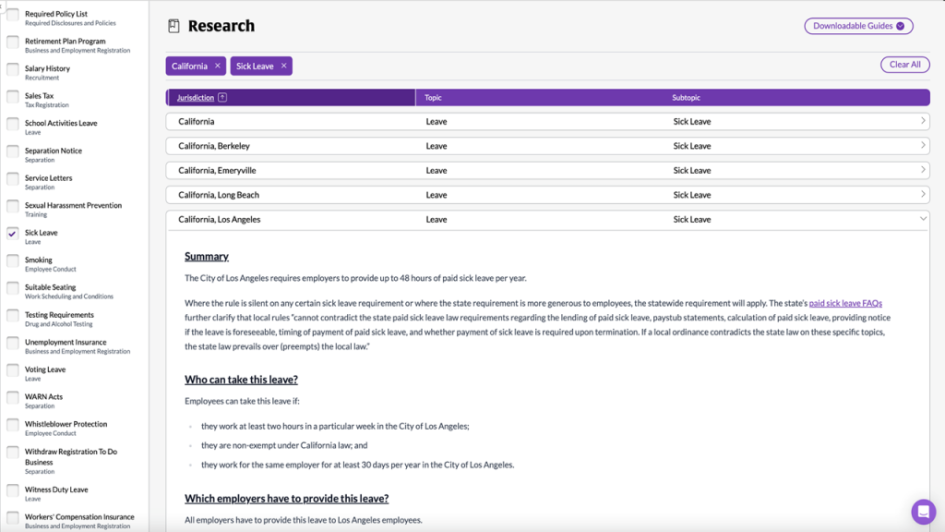Viewport: 945px width, 532px height.
Task: Check the Testing Requirements checkbox
Action: [x=13, y=316]
